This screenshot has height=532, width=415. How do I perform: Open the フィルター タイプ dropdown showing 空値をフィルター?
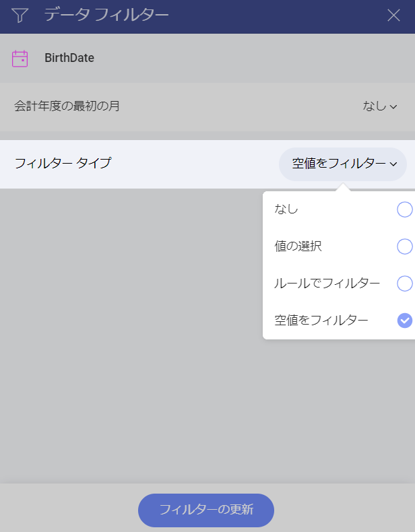(343, 164)
